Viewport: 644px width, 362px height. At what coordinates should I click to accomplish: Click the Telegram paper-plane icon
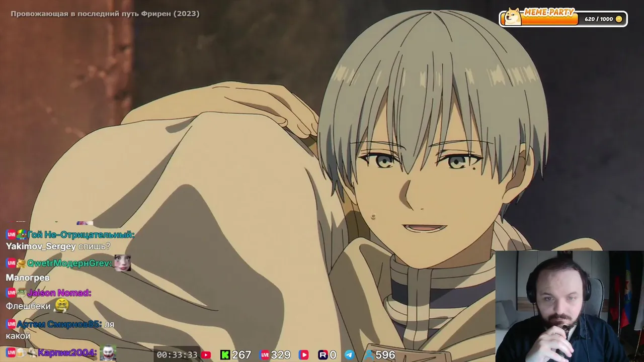[349, 355]
